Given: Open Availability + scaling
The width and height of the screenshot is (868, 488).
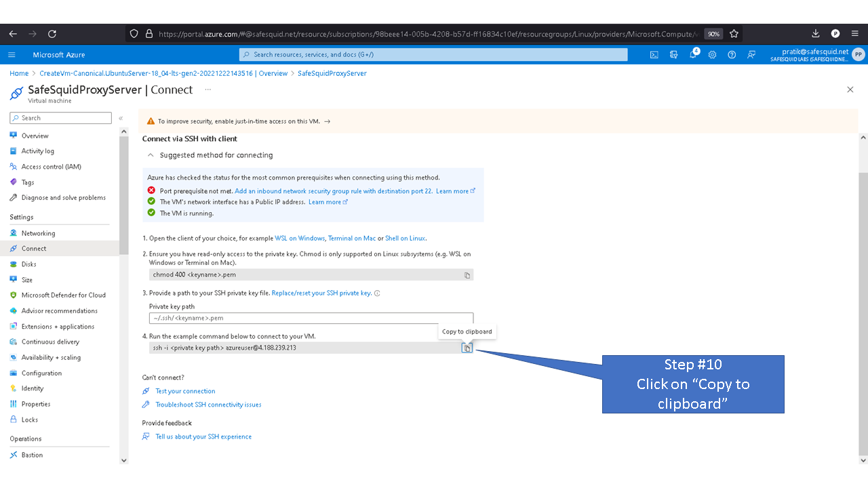Looking at the screenshot, I should [x=51, y=358].
